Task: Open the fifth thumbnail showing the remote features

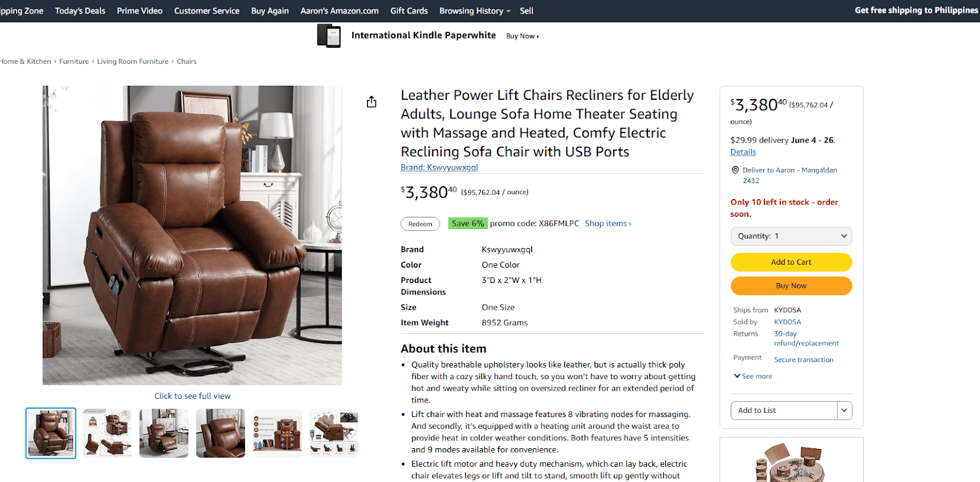Action: click(x=277, y=433)
